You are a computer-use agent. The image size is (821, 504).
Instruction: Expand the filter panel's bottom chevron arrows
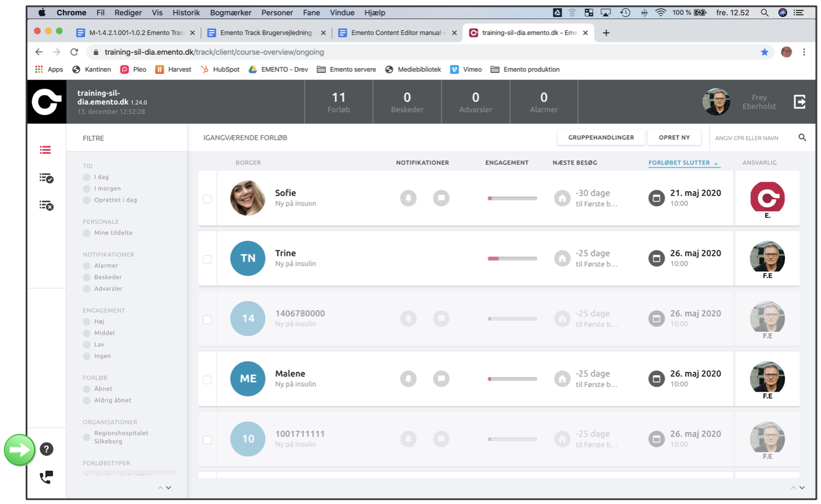click(x=164, y=488)
